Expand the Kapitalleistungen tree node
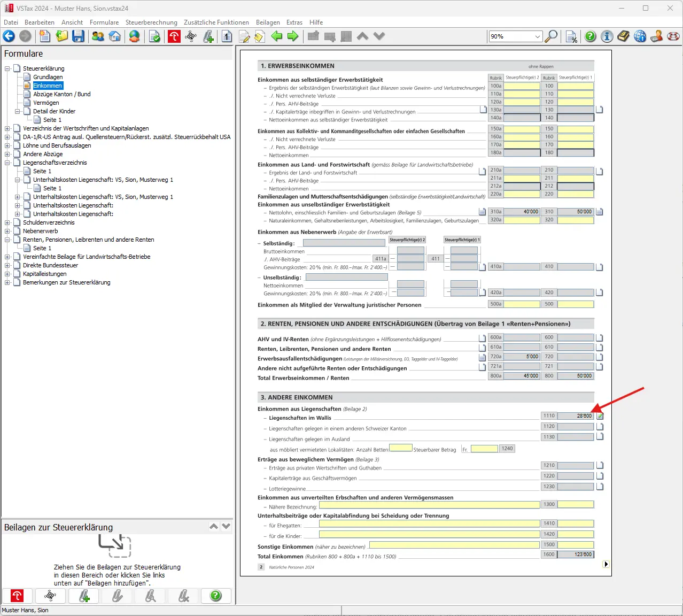Screen dimensions: 683x616 (7, 274)
